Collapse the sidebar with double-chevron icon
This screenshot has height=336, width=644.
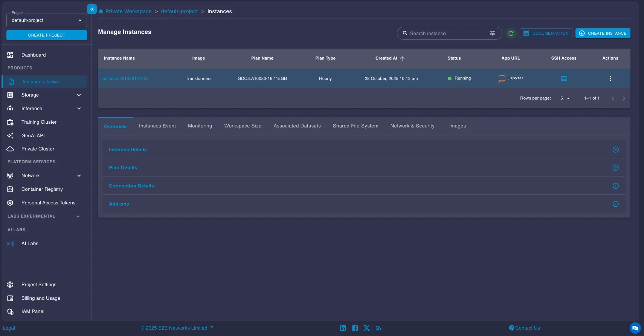click(x=92, y=9)
